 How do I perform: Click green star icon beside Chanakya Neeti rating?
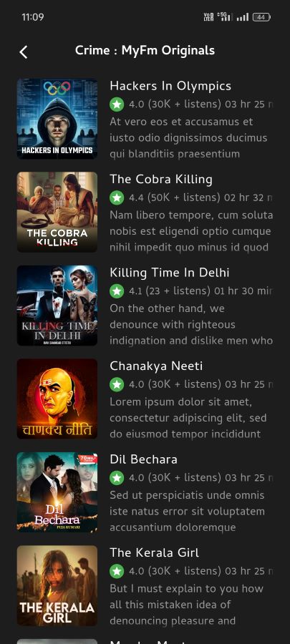[x=117, y=384]
